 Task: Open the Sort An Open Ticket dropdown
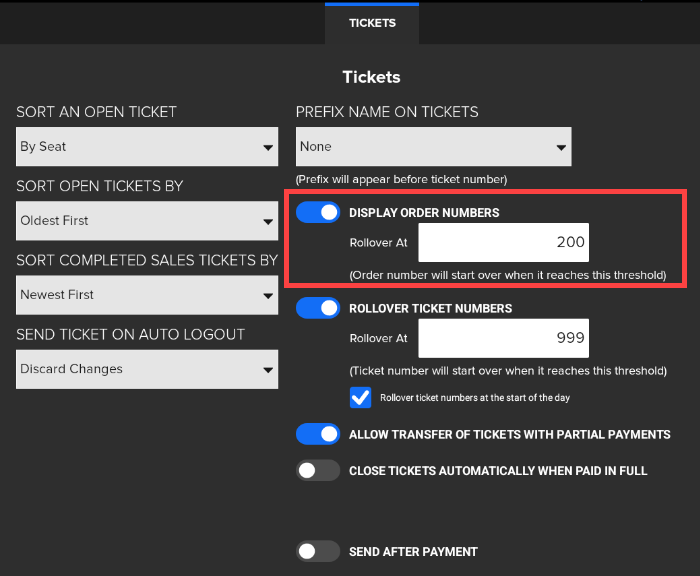pos(147,147)
